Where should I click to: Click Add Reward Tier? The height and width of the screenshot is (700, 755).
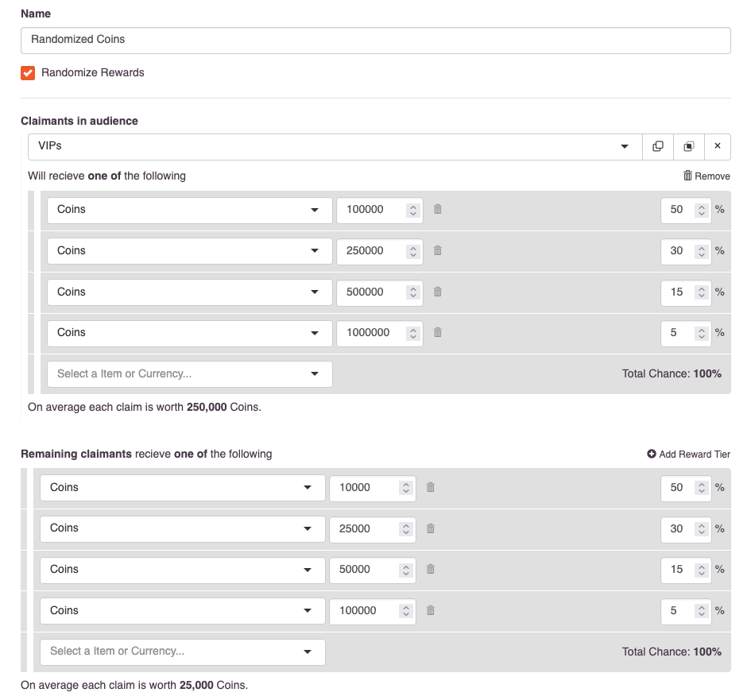point(688,454)
